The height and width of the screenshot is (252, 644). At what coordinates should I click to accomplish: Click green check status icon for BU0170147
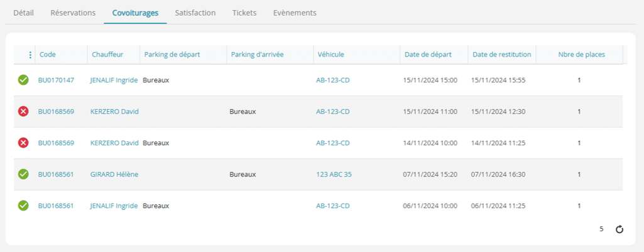pos(23,80)
